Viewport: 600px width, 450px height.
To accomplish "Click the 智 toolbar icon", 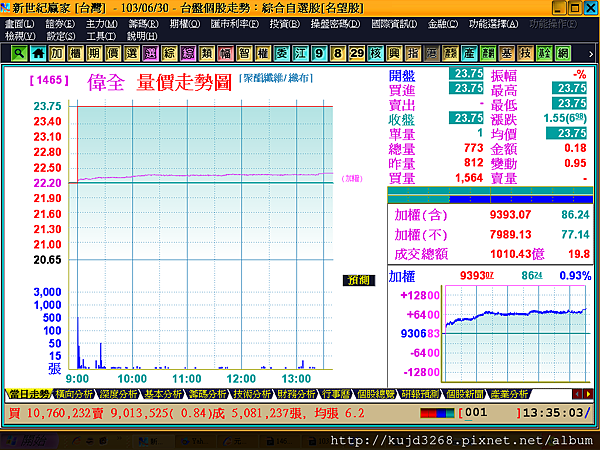I will point(244,53).
